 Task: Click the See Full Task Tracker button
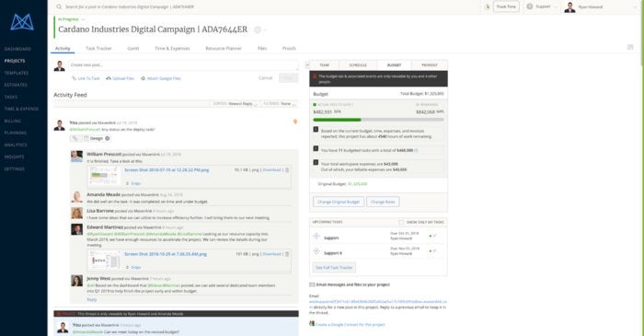(334, 267)
